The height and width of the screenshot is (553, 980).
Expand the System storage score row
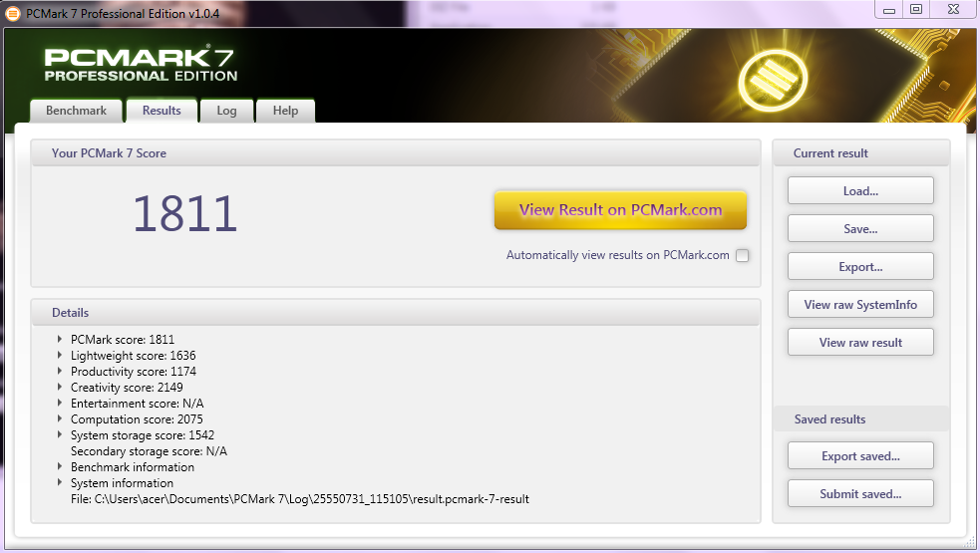click(60, 434)
